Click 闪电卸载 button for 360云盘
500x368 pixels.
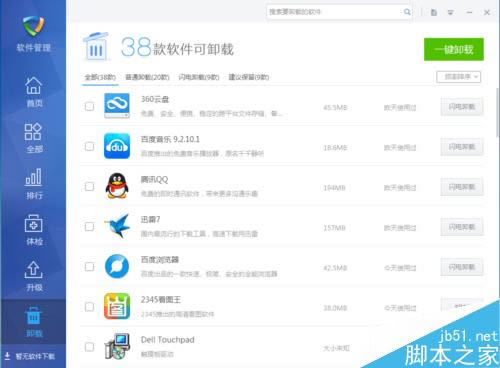pyautogui.click(x=462, y=107)
